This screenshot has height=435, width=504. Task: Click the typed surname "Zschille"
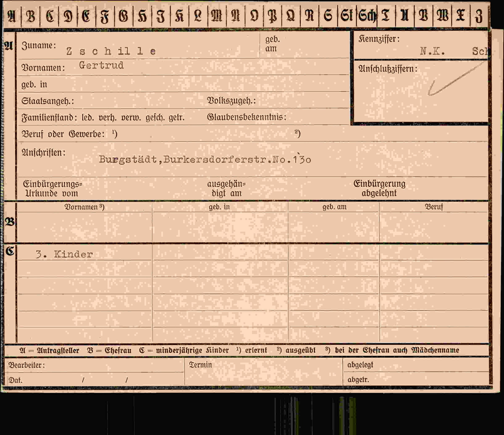click(111, 51)
